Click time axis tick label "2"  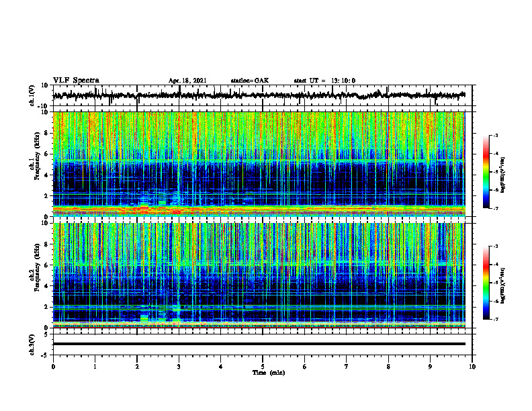(x=137, y=367)
